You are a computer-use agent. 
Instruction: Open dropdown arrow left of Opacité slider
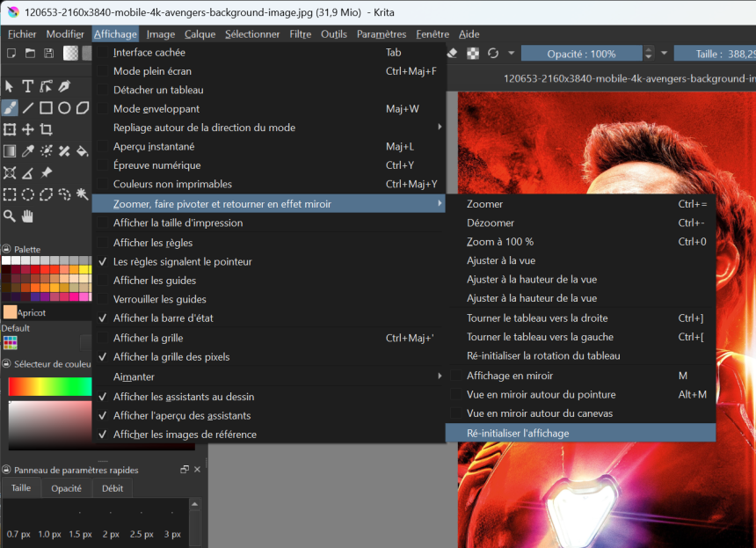tap(511, 54)
